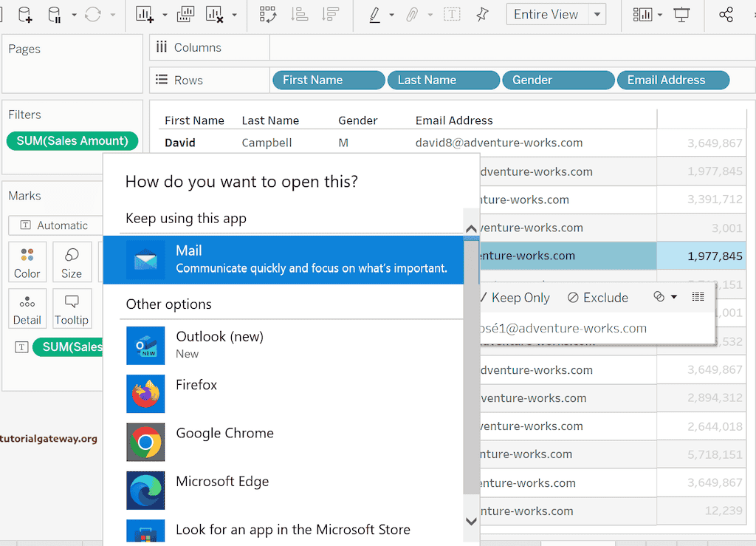The width and height of the screenshot is (756, 546).
Task: Click Keep Only in the tooltip menu
Action: pos(519,298)
